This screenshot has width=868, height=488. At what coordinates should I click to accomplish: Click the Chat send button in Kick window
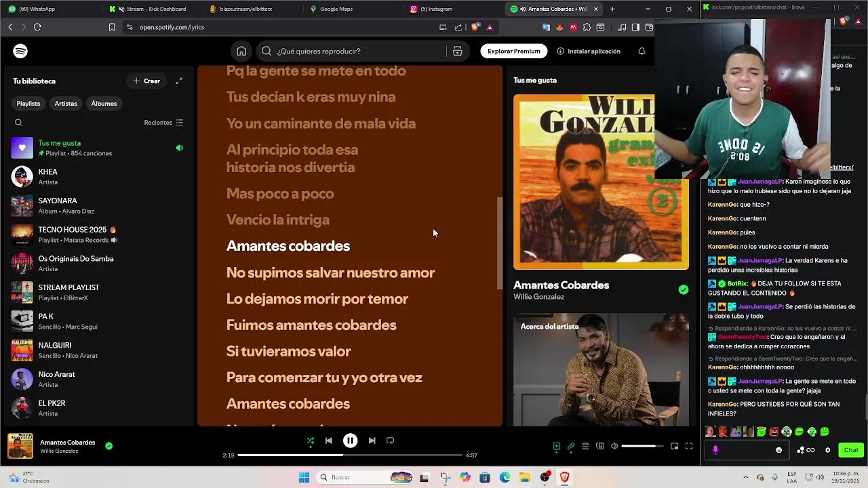click(x=851, y=450)
